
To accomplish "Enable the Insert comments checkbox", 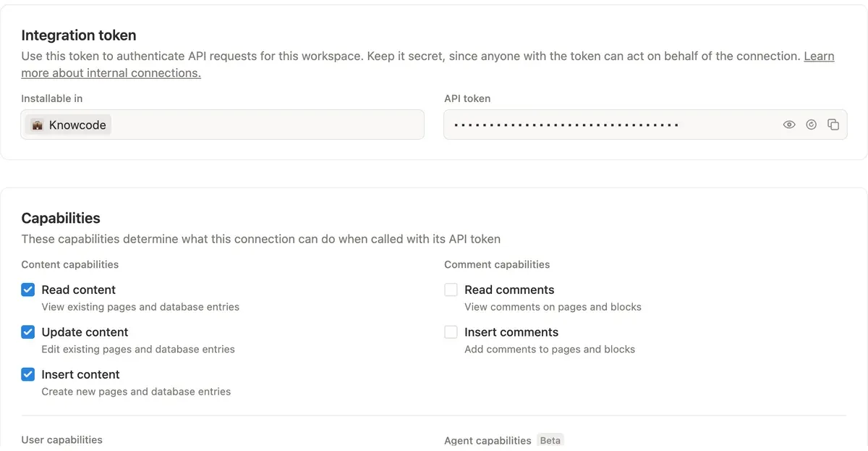I will [451, 332].
